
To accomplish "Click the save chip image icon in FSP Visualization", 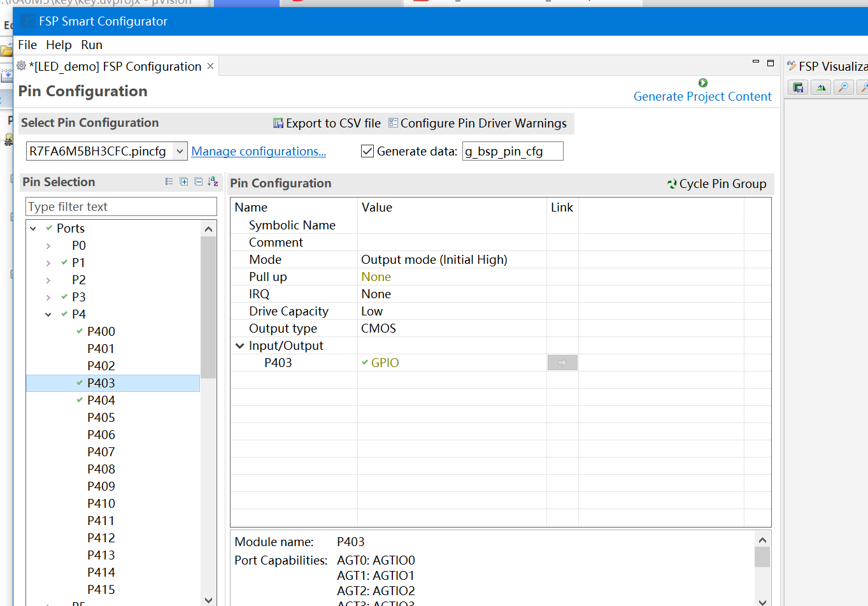I will click(798, 87).
